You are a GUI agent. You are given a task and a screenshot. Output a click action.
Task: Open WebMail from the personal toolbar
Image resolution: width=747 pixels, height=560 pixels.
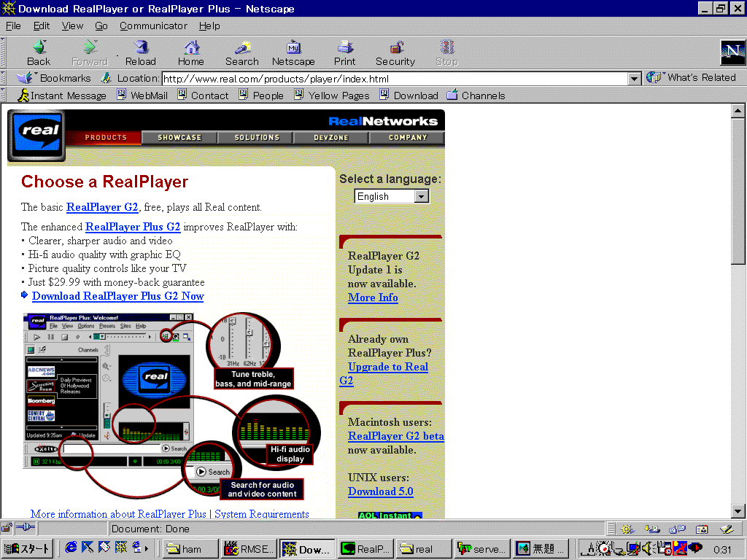(x=142, y=96)
